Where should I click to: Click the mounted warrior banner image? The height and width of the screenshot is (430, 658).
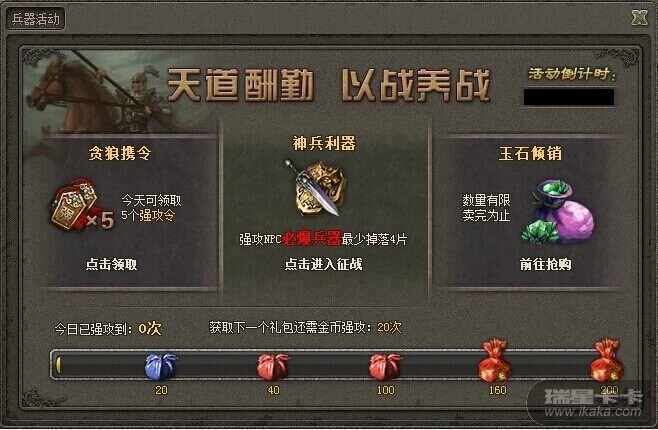[x=99, y=92]
